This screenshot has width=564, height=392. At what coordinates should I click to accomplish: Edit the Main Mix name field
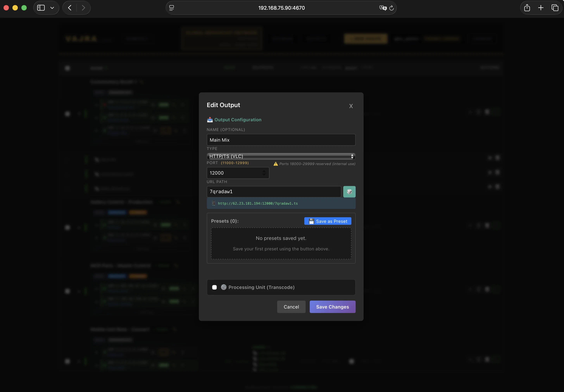(281, 140)
